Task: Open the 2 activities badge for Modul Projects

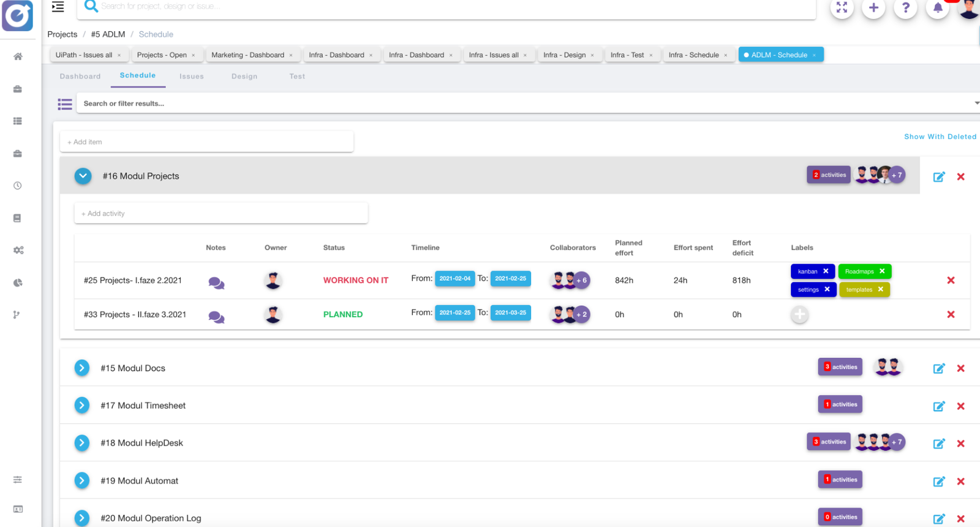Action: click(x=828, y=175)
